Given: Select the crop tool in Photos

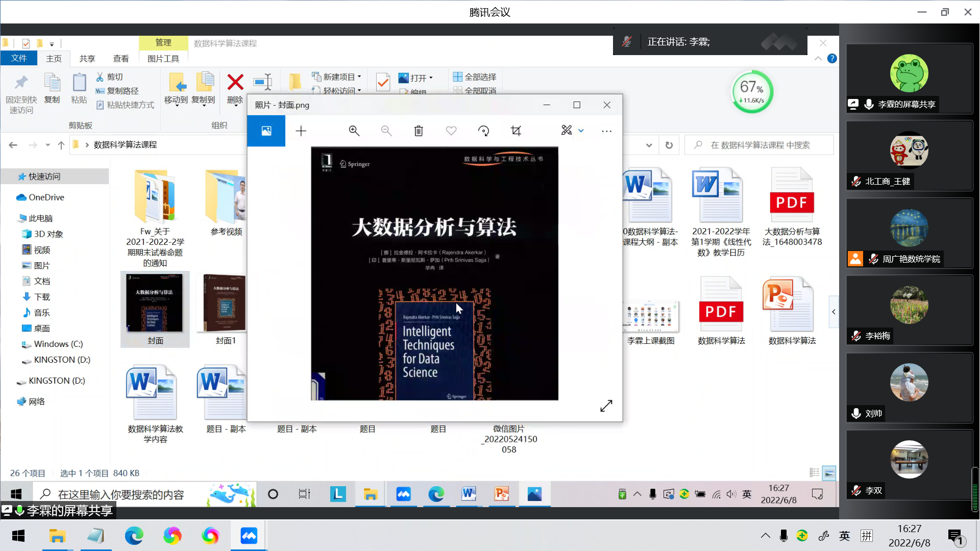Looking at the screenshot, I should pos(516,131).
